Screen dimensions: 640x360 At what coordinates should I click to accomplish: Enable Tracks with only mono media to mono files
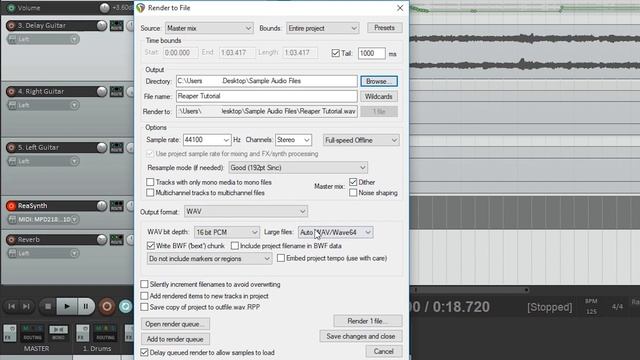pyautogui.click(x=150, y=182)
